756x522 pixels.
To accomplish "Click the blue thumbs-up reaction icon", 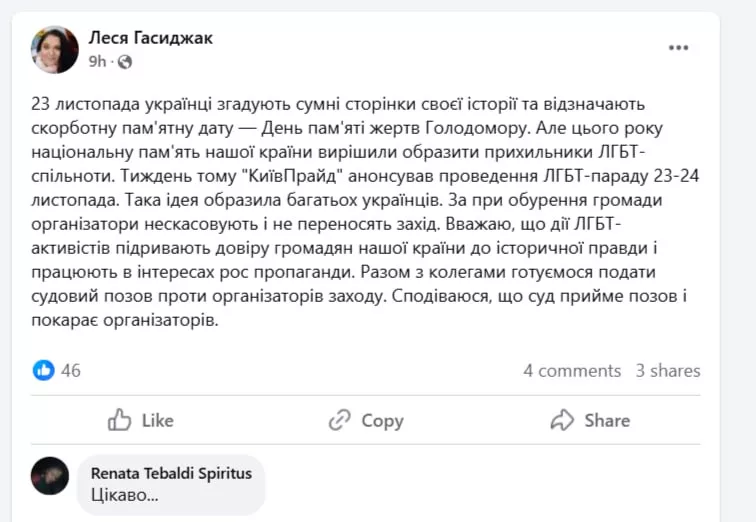I will tap(43, 370).
